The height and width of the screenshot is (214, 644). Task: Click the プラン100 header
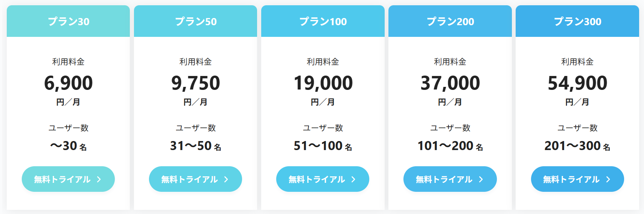(x=323, y=21)
